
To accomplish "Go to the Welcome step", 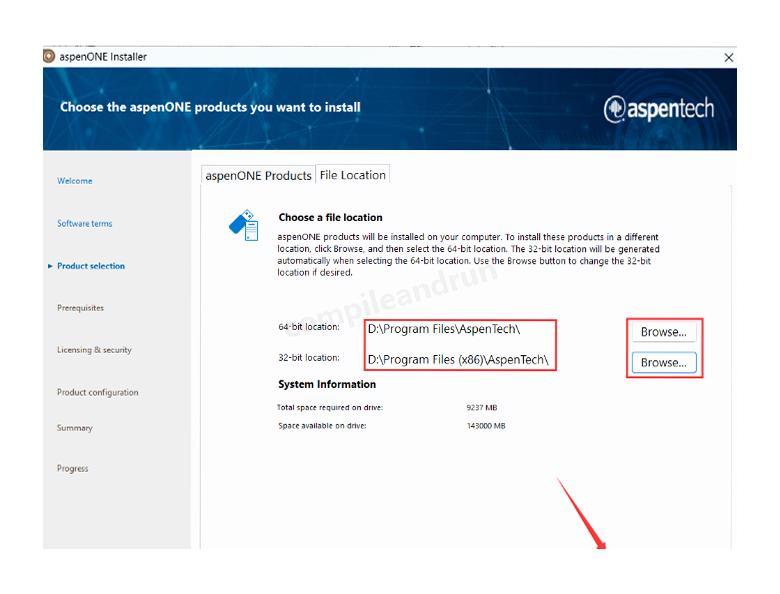I will pyautogui.click(x=75, y=181).
